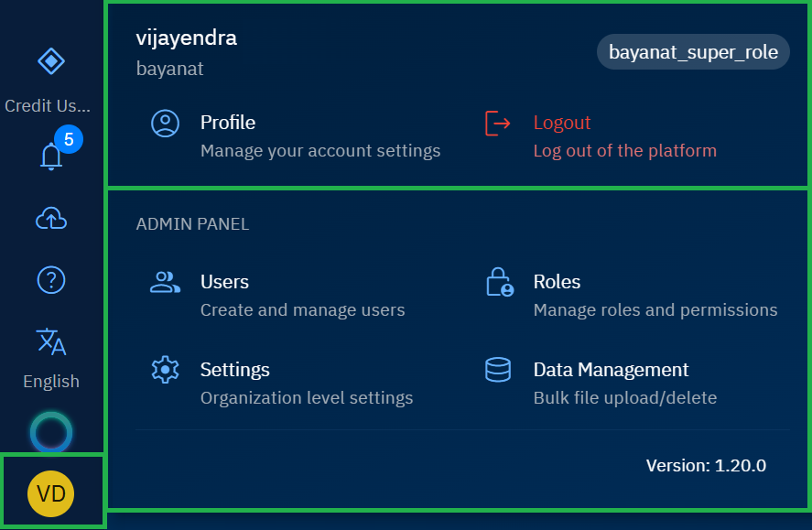Click the bayanat_super_role badge

pyautogui.click(x=693, y=51)
